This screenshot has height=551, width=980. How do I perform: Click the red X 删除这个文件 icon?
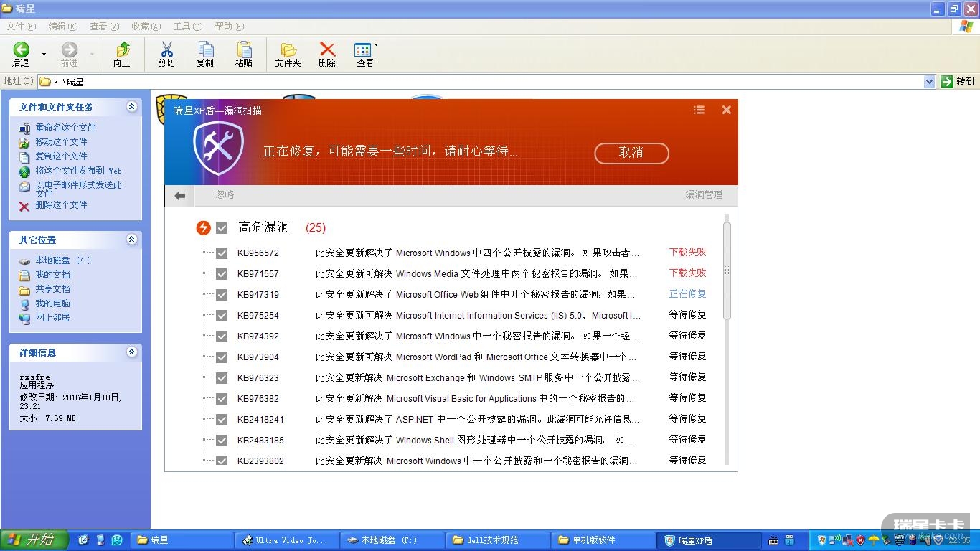24,205
